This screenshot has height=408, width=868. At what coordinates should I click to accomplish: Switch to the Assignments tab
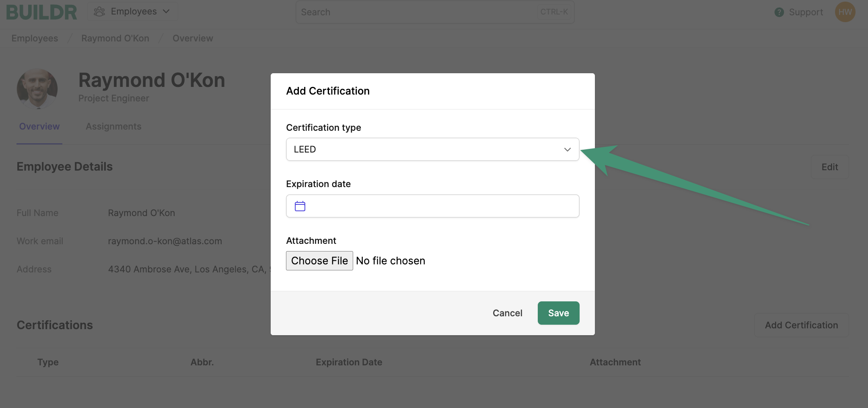pos(113,126)
